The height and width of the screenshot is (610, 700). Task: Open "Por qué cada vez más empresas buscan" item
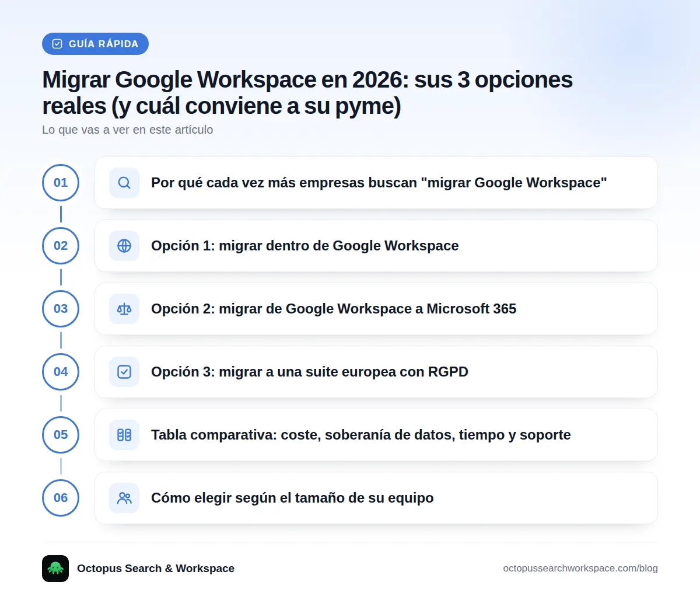(376, 183)
